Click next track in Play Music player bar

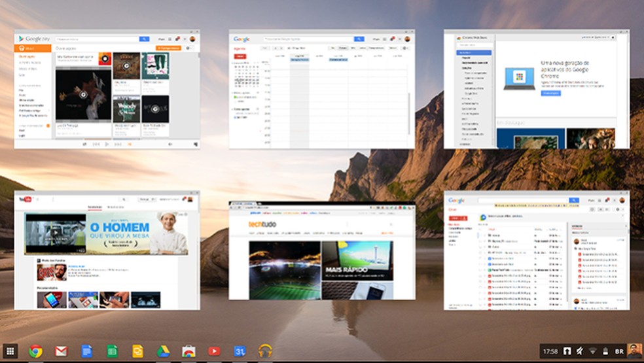118,144
